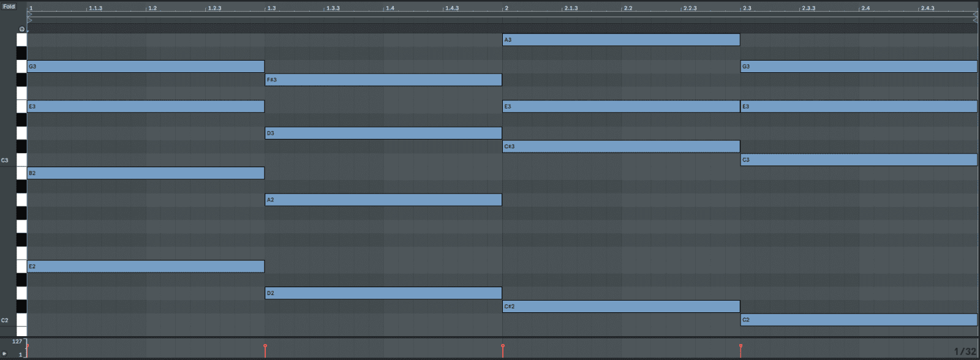Click ruler position 2.4.3
The height and width of the screenshot is (360, 980).
click(928, 8)
